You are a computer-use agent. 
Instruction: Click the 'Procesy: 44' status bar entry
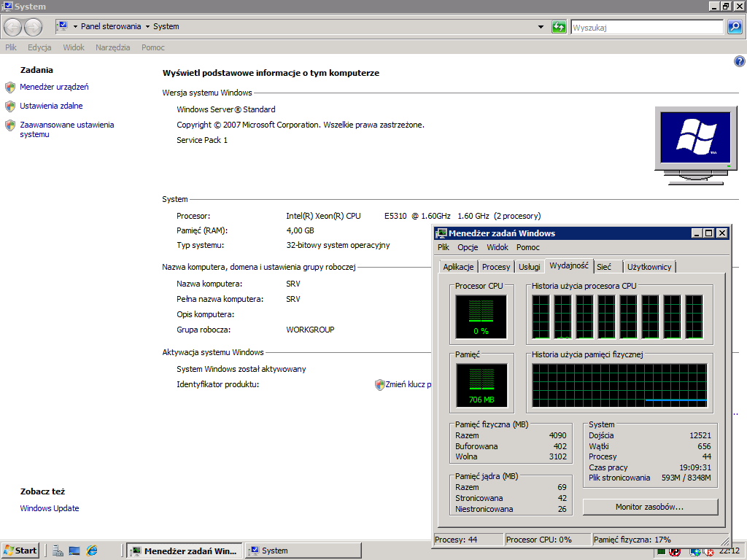point(469,540)
